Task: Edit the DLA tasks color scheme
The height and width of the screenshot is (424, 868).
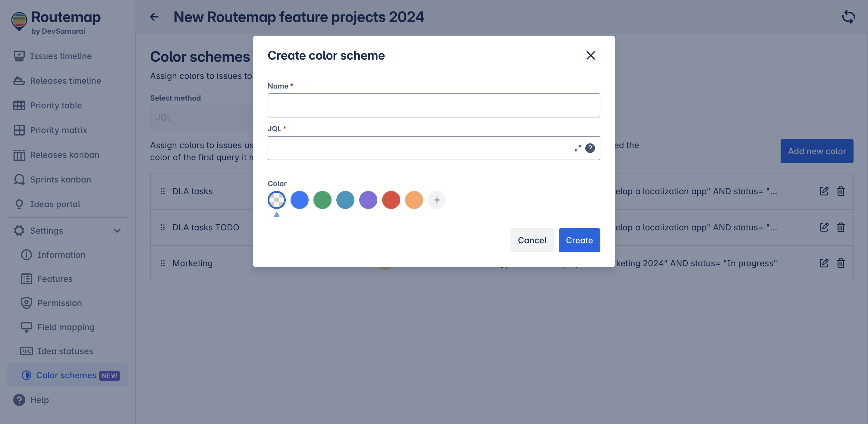Action: (824, 191)
